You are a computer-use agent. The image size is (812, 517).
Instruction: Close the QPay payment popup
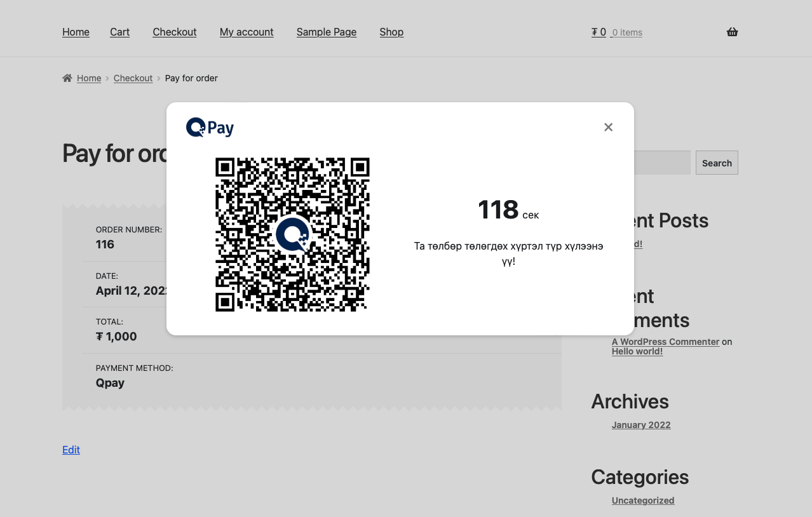[608, 127]
